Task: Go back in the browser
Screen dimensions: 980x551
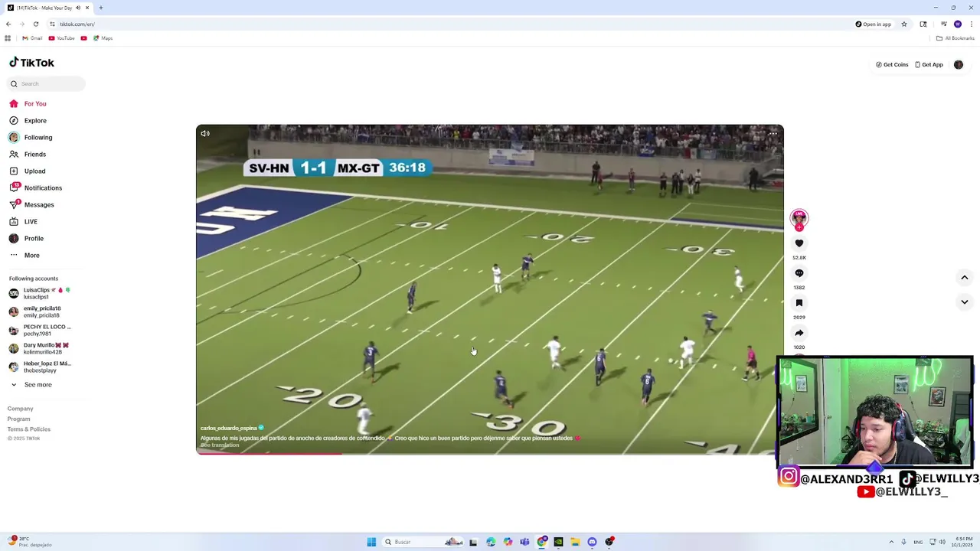Action: point(8,24)
